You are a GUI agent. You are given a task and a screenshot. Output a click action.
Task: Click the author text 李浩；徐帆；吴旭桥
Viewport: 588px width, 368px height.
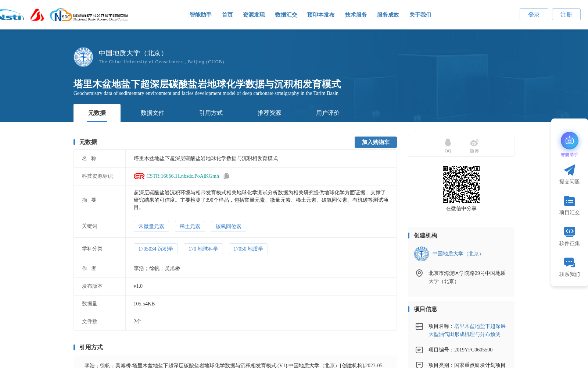point(157,269)
